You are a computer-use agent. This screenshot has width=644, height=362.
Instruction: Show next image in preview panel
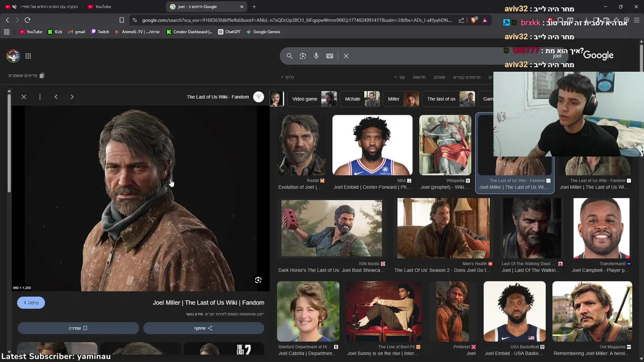(x=72, y=97)
